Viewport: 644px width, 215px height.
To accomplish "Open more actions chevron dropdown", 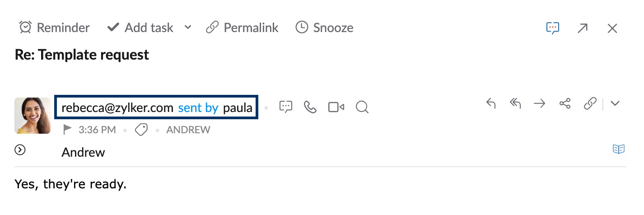I will 615,103.
